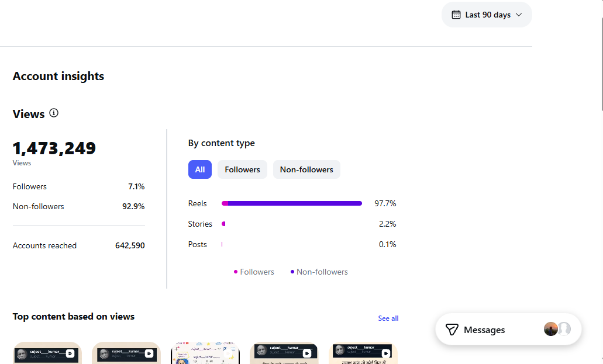Click the calendar icon in date selector

pos(456,15)
